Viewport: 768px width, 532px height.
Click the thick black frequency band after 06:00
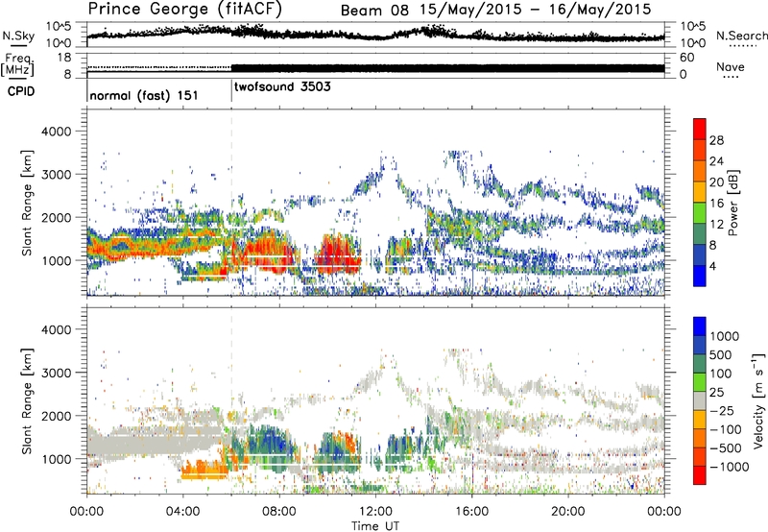point(447,68)
